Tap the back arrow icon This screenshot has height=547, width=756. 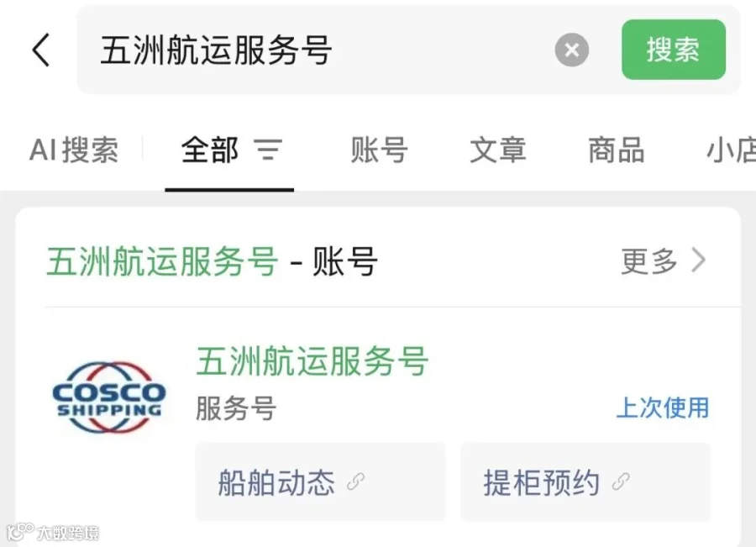40,50
